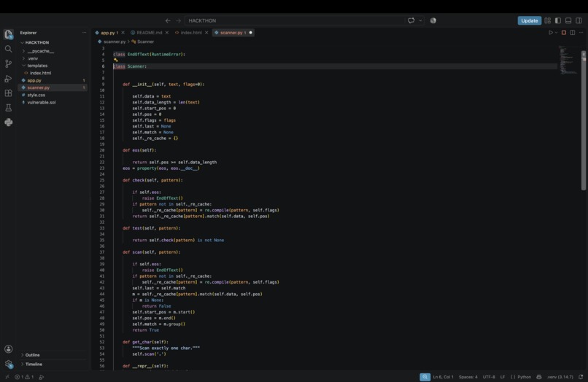
Task: Click the red stop square icon
Action: point(564,33)
